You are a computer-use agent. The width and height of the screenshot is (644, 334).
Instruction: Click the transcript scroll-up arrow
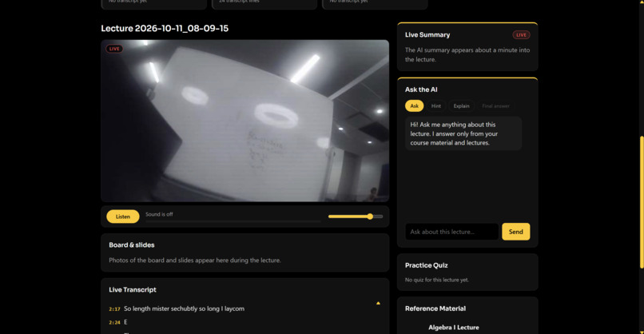tap(378, 303)
